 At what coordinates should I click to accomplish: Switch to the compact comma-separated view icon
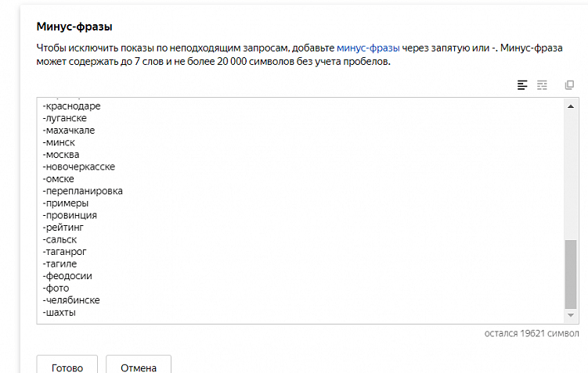click(542, 84)
